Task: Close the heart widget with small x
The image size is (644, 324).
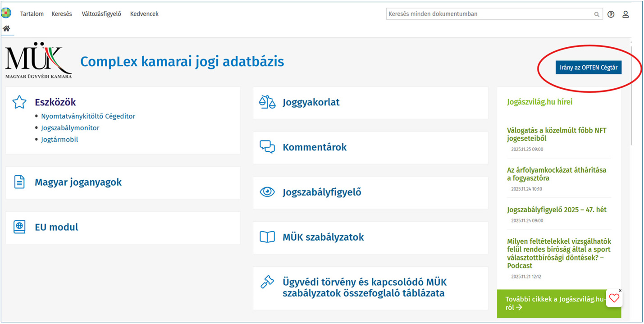Action: click(620, 291)
